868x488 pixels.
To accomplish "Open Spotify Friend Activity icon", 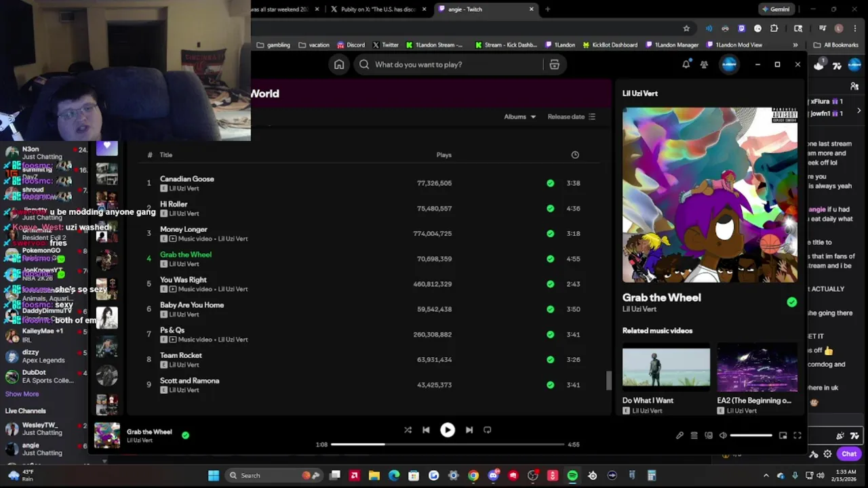I will point(704,64).
